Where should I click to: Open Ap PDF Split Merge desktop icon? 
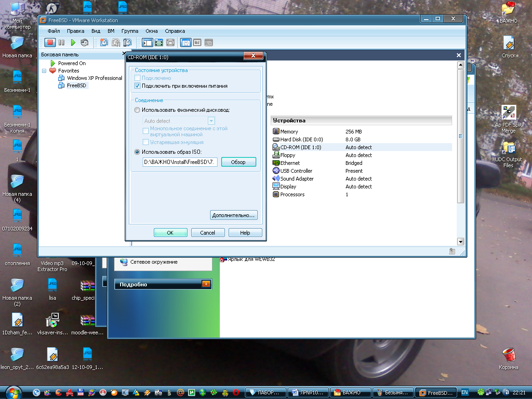point(508,119)
